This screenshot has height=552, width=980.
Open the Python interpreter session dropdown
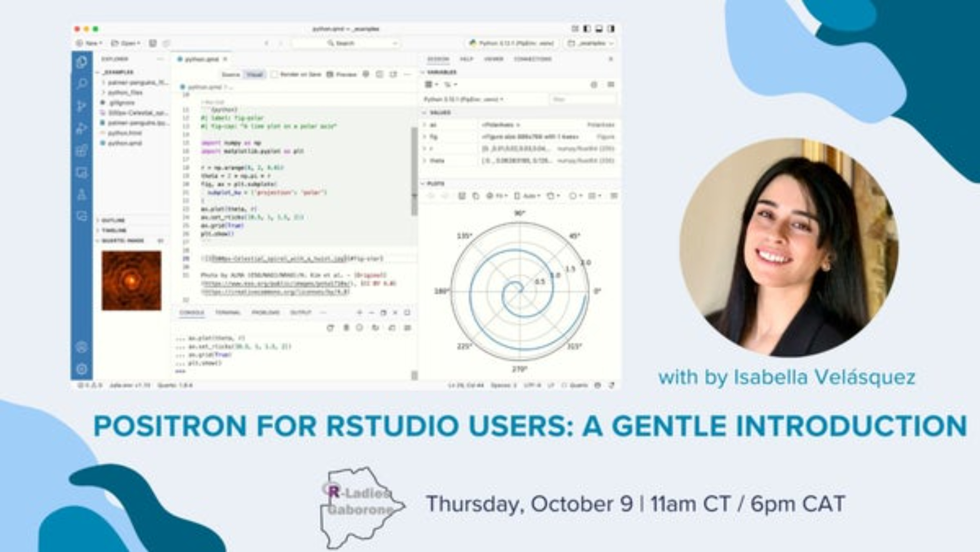(x=512, y=43)
